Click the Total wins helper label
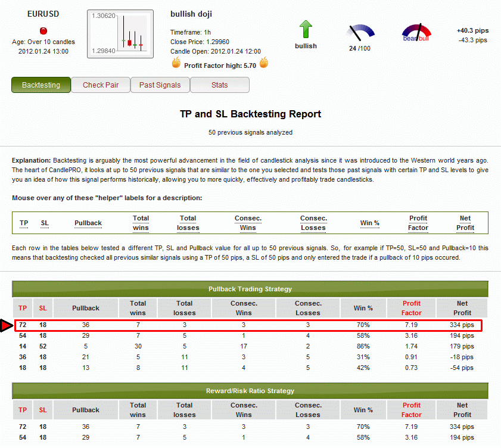Viewport: 501px width, 448px height. pyautogui.click(x=141, y=223)
